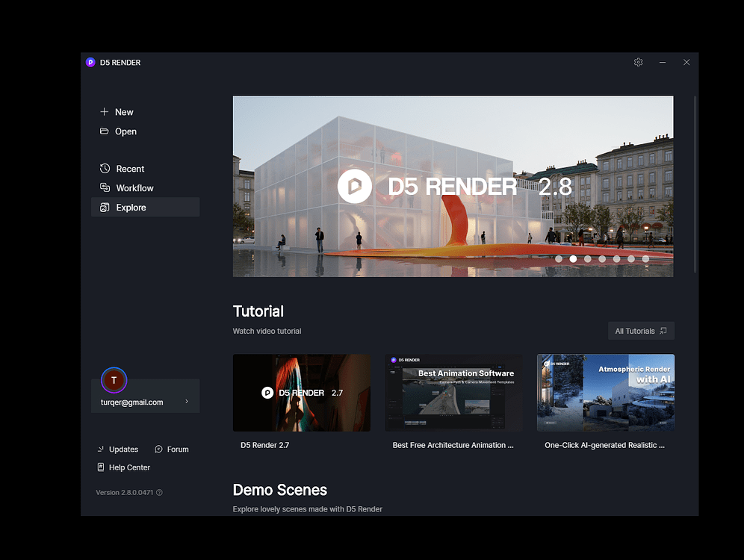Click the Updates download icon
This screenshot has width=744, height=560.
click(x=101, y=449)
